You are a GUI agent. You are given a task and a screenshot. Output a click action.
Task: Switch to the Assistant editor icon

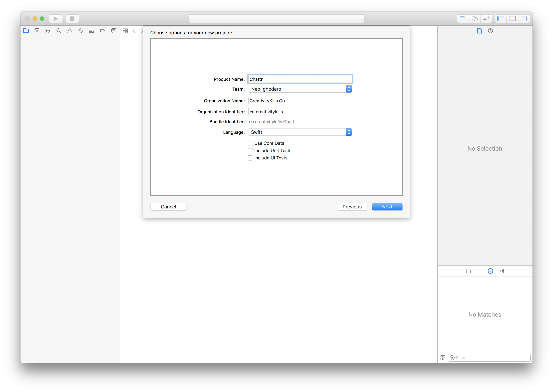(x=475, y=19)
